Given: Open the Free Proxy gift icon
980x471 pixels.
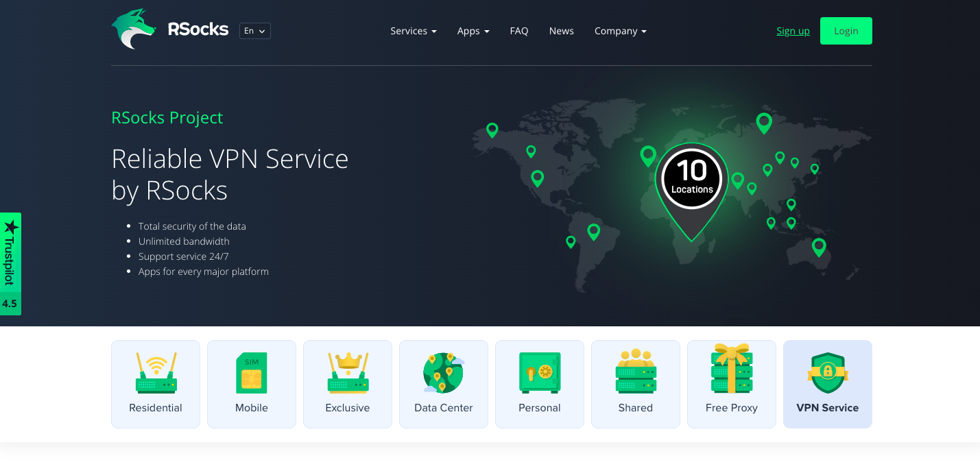Looking at the screenshot, I should pyautogui.click(x=732, y=369).
